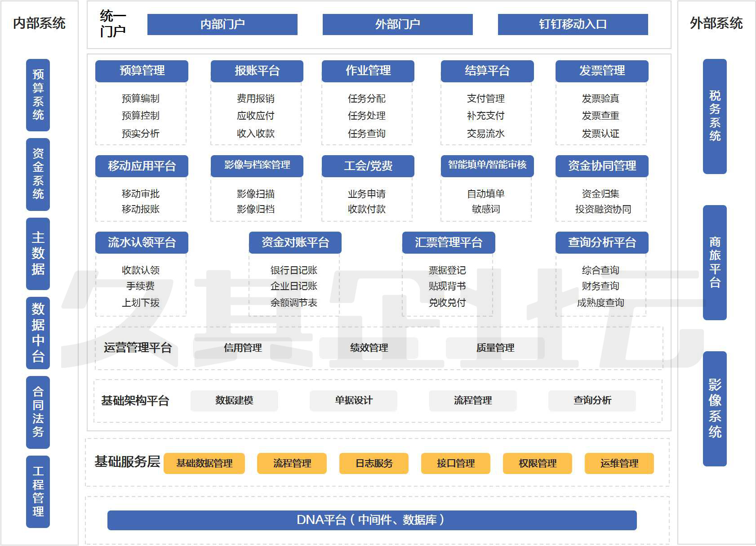
Task: Click the 内部门户 portal button
Action: [222, 24]
